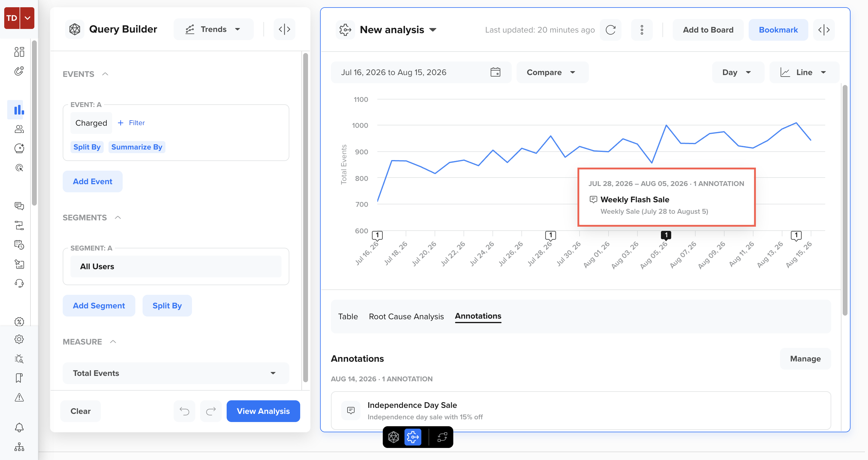Open the Line chart type dropdown
This screenshot has height=460, width=868.
804,72
